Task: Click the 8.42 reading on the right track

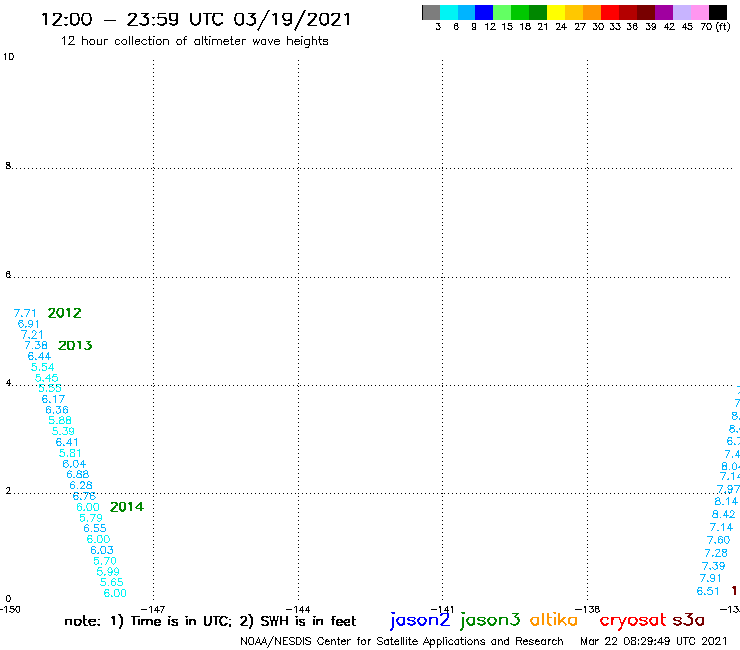Action: (x=723, y=515)
